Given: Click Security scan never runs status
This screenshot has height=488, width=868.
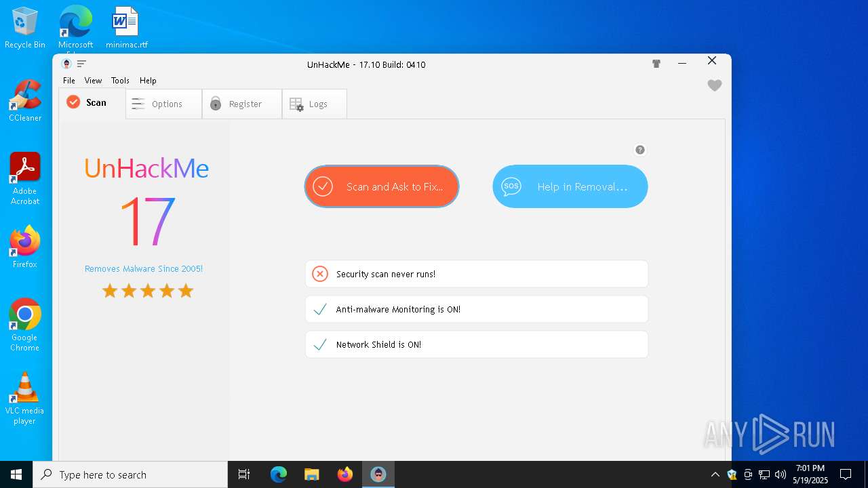Looking at the screenshot, I should point(477,274).
